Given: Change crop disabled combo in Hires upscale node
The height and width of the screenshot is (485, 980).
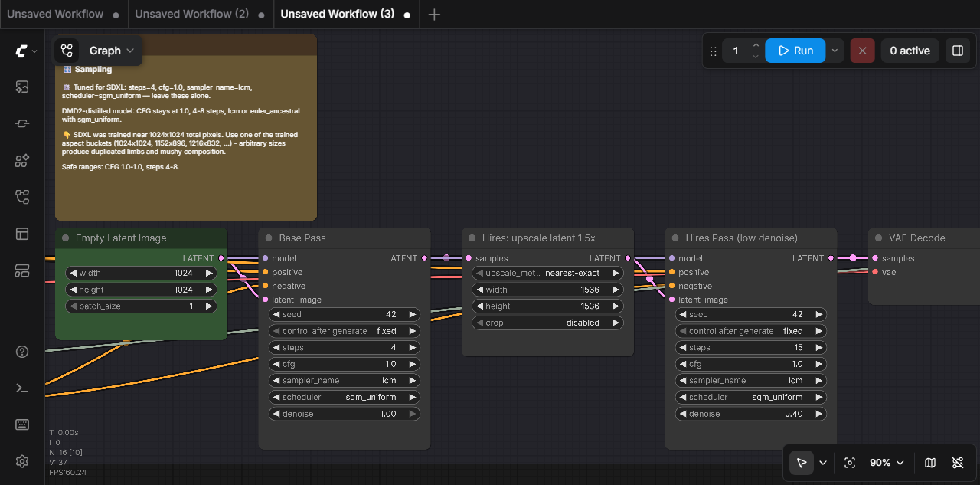Looking at the screenshot, I should click(548, 323).
